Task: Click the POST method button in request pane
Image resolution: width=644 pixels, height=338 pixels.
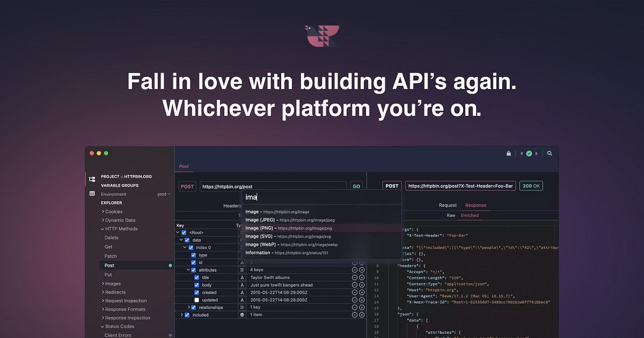Action: pos(187,186)
